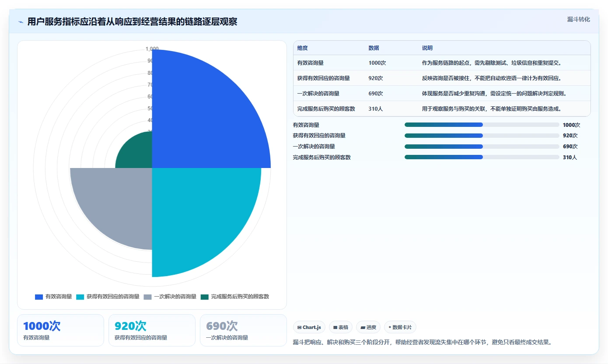The width and height of the screenshot is (608, 364).
Task: Click the 完成服务后购买的顾客数 progress bar
Action: (482, 157)
